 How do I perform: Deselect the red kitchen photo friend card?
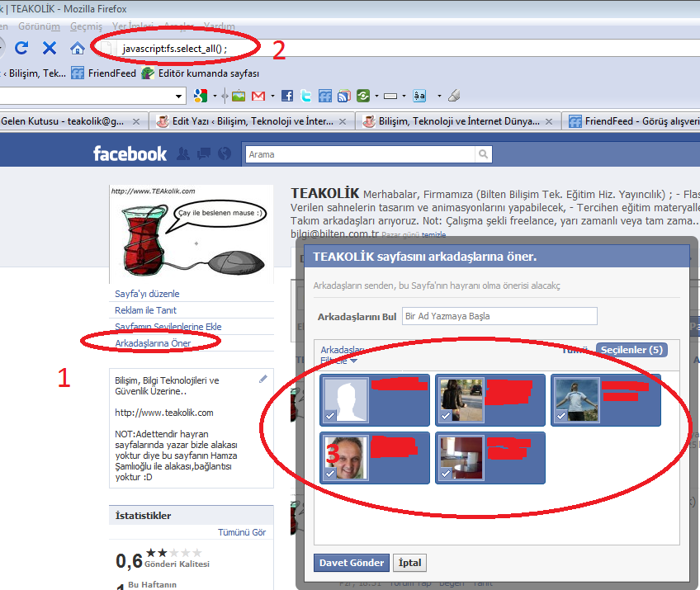click(x=490, y=458)
